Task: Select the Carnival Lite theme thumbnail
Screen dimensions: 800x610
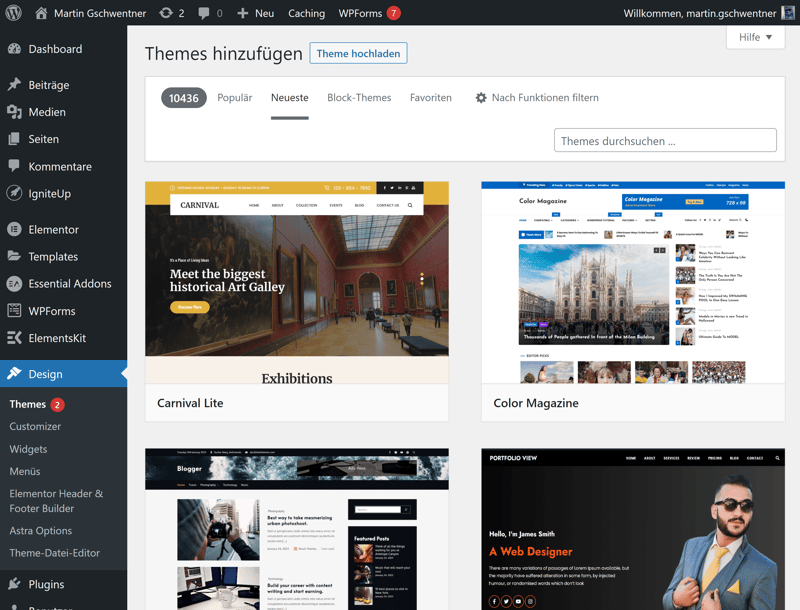Action: coord(296,283)
